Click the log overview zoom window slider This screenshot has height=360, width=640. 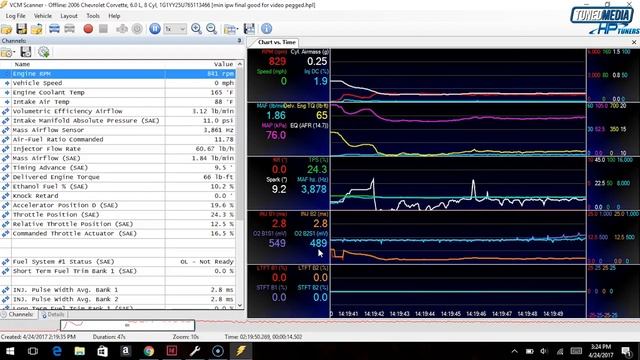[127, 325]
